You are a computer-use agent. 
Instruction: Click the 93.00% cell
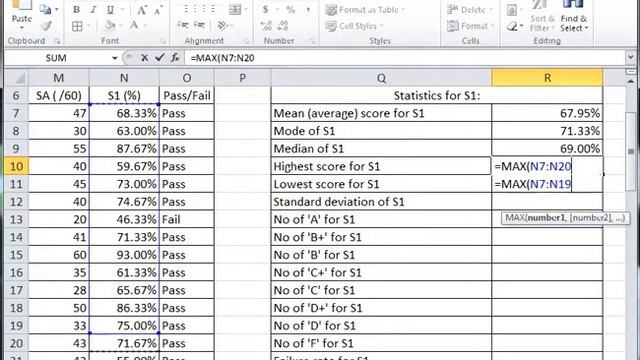click(124, 255)
